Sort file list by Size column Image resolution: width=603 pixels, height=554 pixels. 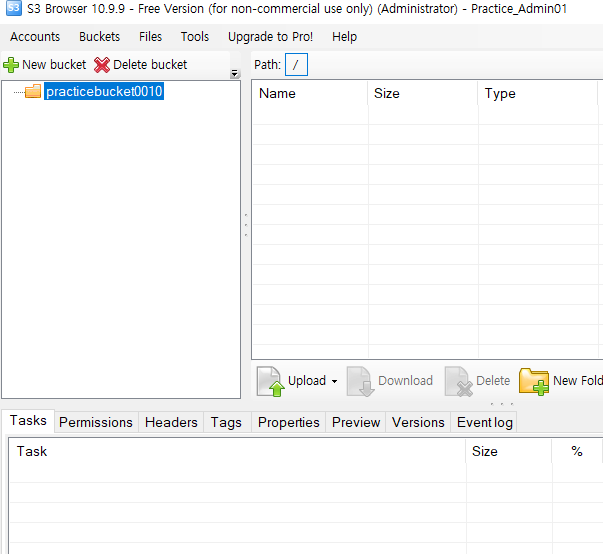pos(423,93)
